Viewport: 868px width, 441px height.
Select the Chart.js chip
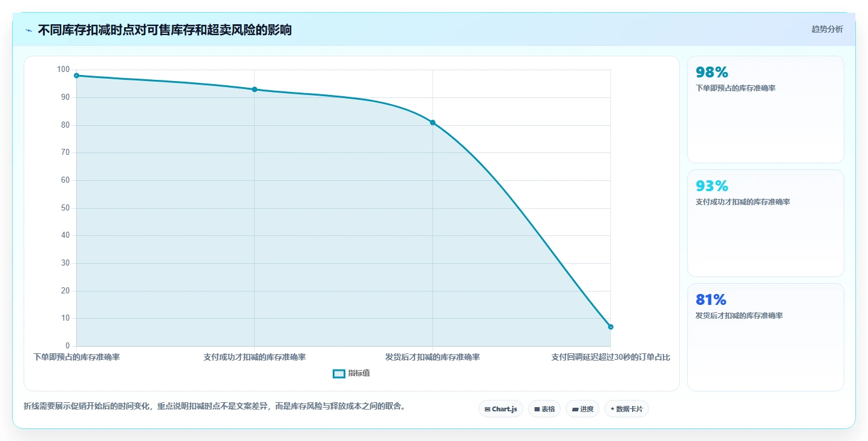pyautogui.click(x=501, y=409)
